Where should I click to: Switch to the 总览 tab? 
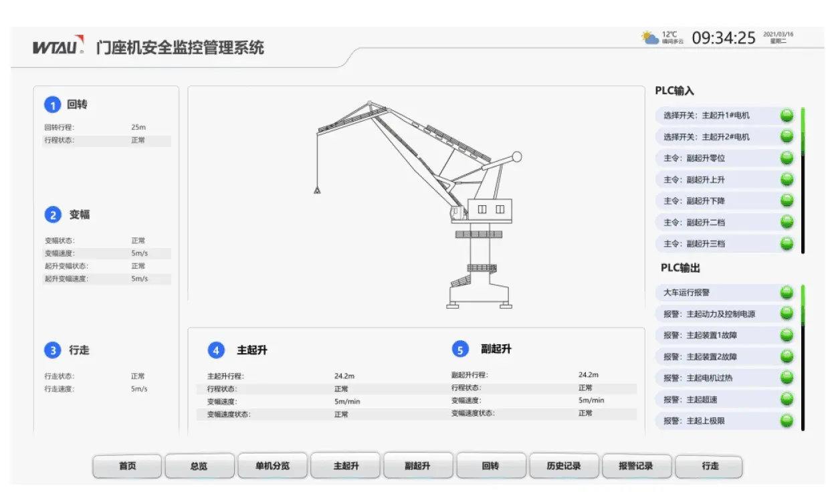coord(199,466)
